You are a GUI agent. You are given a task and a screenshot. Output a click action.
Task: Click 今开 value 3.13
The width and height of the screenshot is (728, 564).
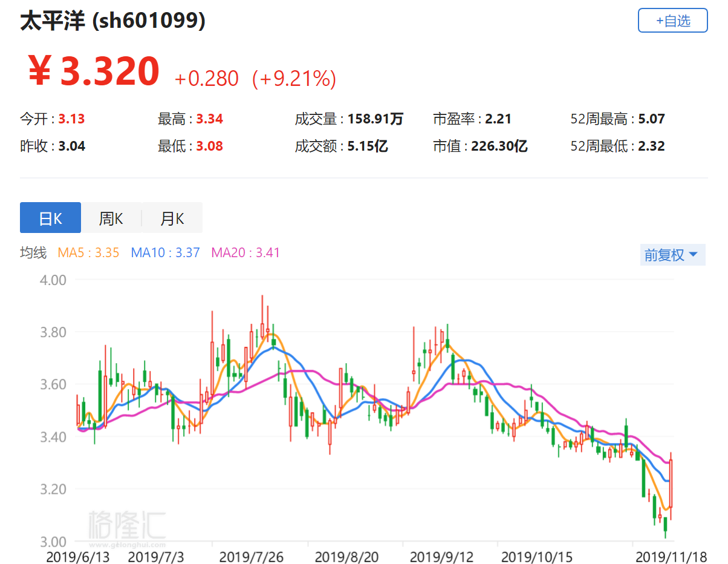tap(71, 119)
